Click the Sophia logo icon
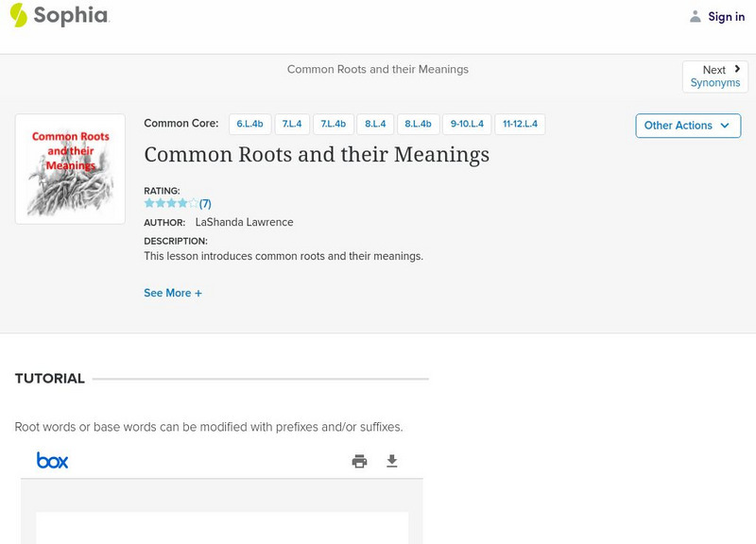This screenshot has height=544, width=756. (x=19, y=15)
